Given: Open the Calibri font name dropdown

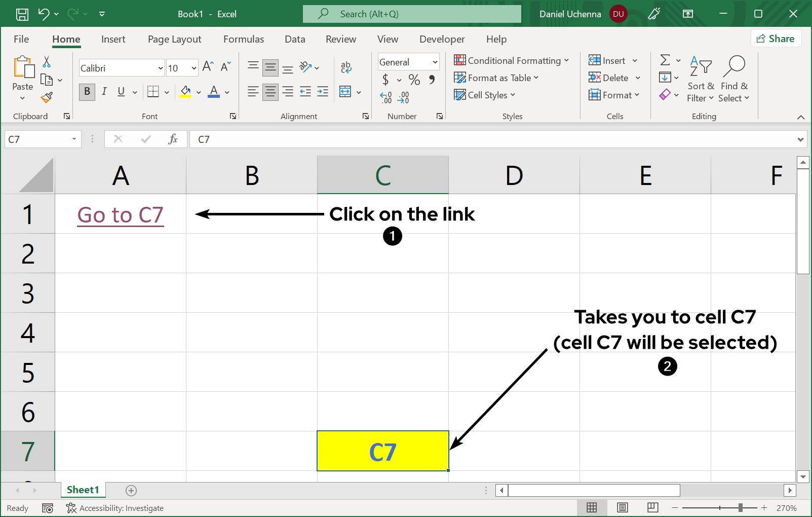Looking at the screenshot, I should point(160,68).
